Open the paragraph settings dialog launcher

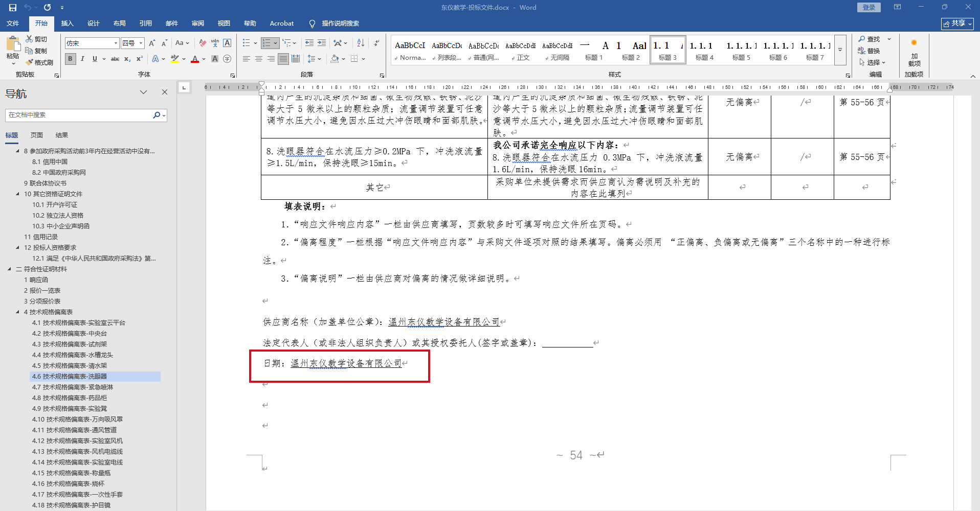coord(382,75)
